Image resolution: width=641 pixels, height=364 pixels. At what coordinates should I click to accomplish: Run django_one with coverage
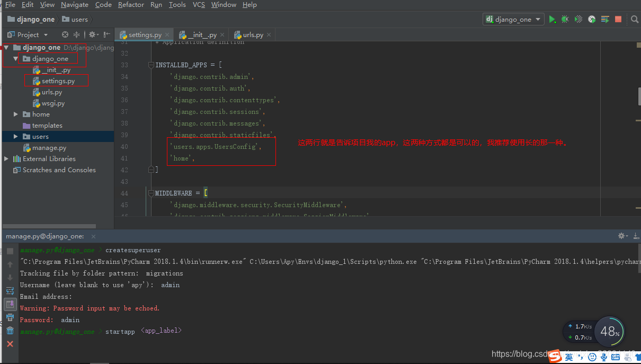(x=578, y=20)
